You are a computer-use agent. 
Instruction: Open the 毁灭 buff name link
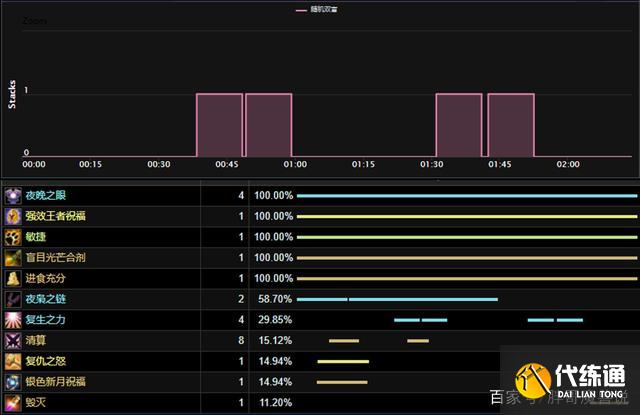36,403
